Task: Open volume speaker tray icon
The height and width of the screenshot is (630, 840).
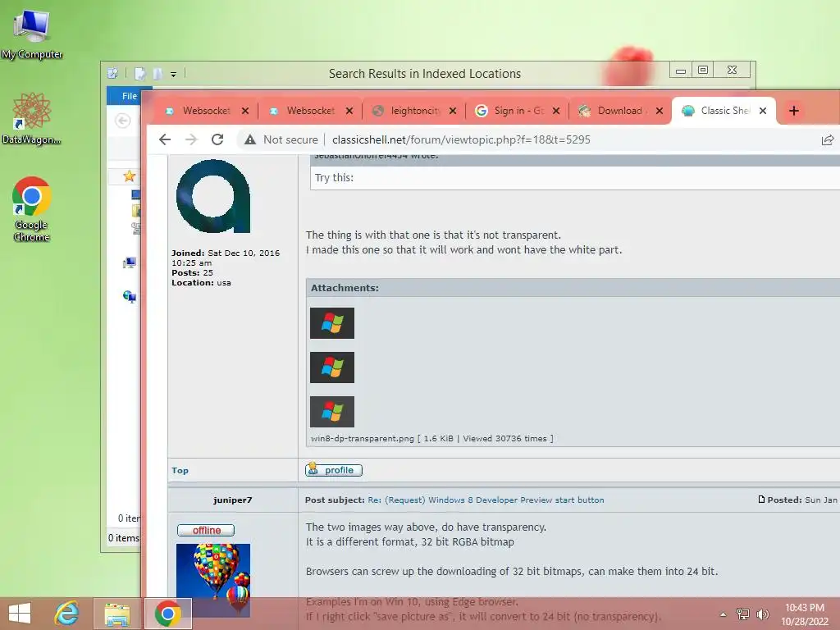Action: pos(762,614)
